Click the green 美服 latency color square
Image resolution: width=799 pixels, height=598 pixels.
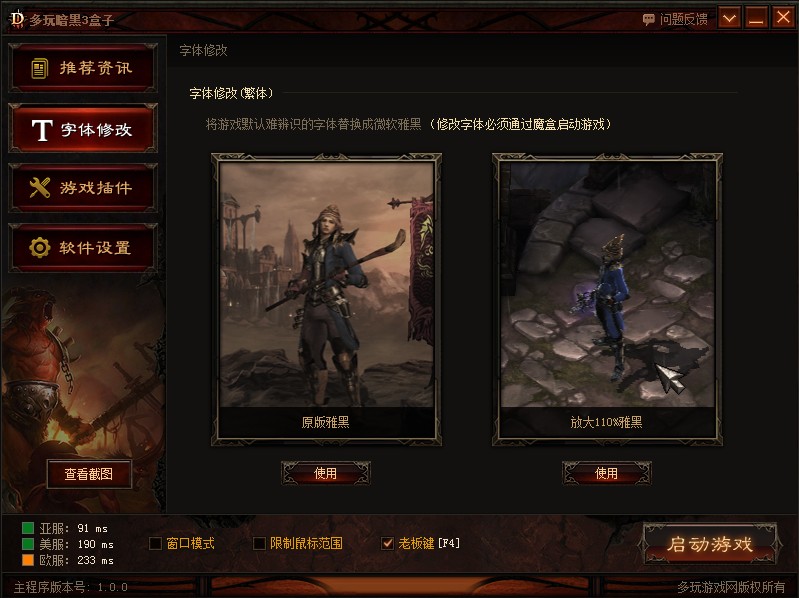(x=28, y=544)
